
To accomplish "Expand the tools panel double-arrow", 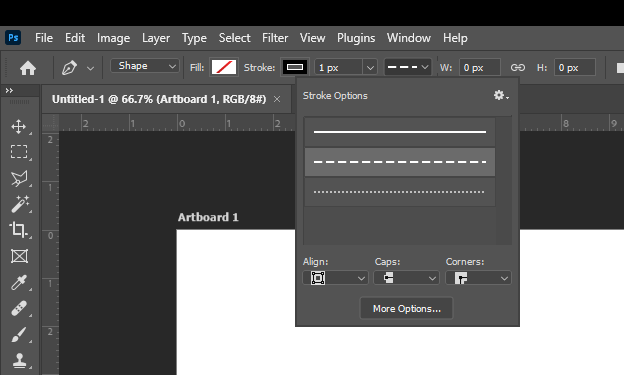I will coord(9,91).
